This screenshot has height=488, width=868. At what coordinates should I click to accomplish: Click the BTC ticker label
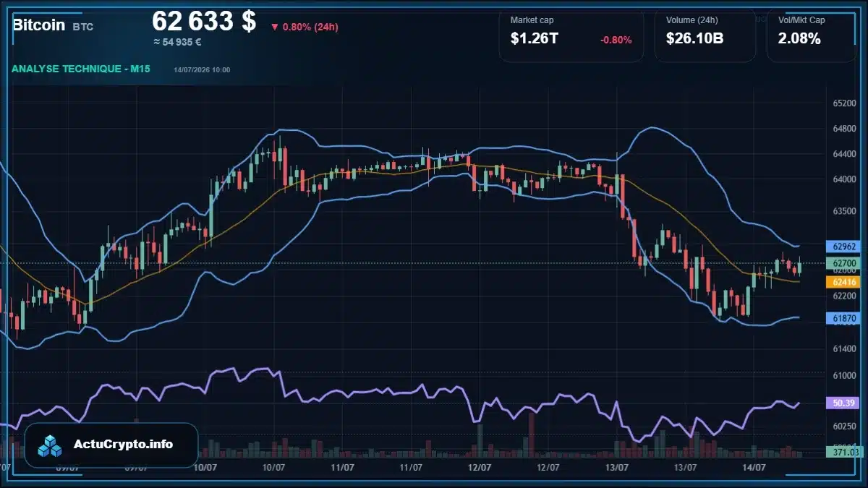pos(83,27)
